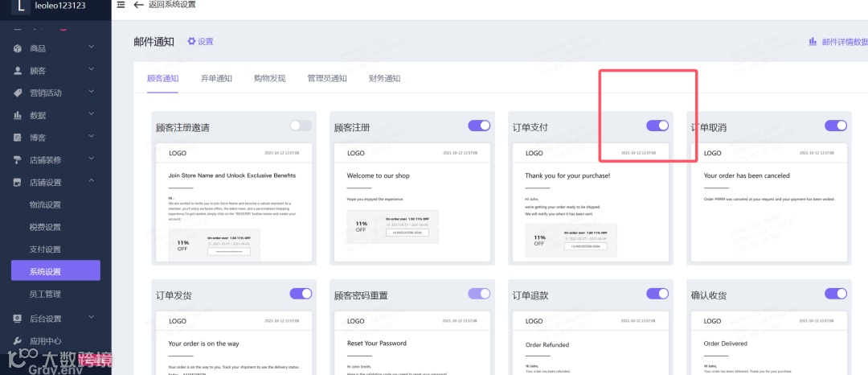Click the 应用中心 wrench icon
This screenshot has width=868, height=375.
point(18,340)
